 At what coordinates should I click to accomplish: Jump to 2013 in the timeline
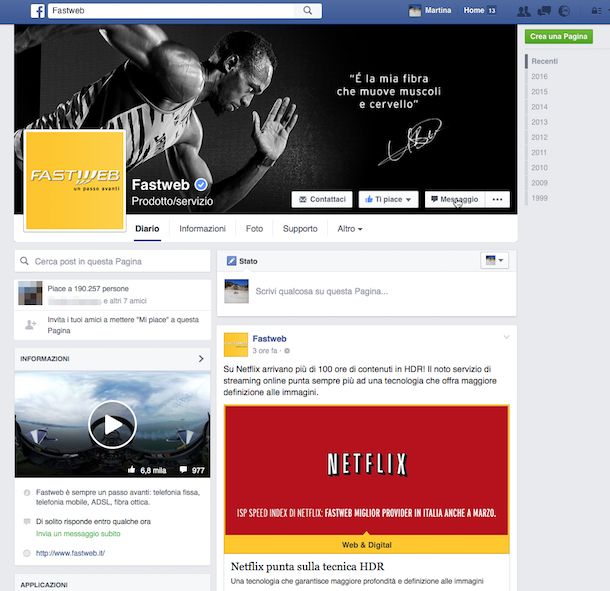tap(539, 122)
